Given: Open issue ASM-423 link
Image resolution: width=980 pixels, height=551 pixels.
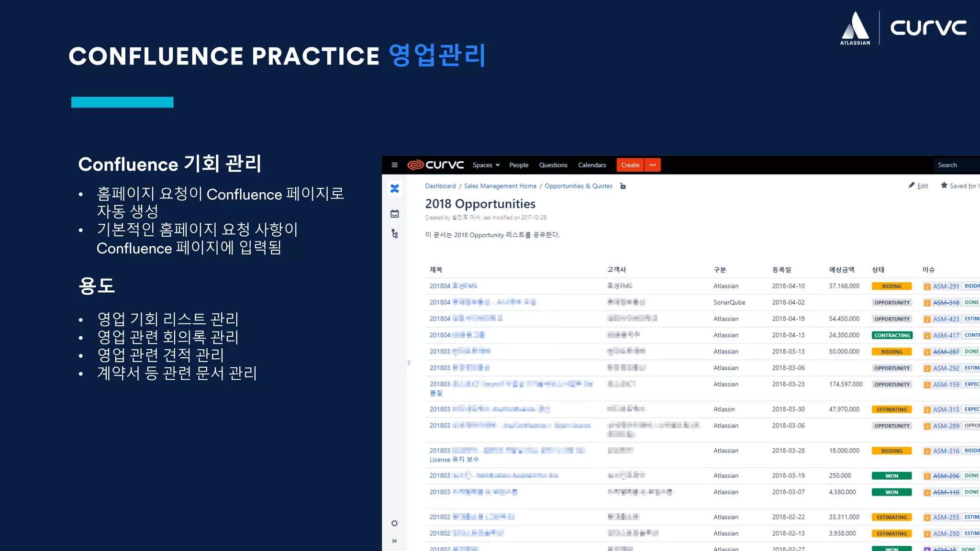Looking at the screenshot, I should coord(946,319).
